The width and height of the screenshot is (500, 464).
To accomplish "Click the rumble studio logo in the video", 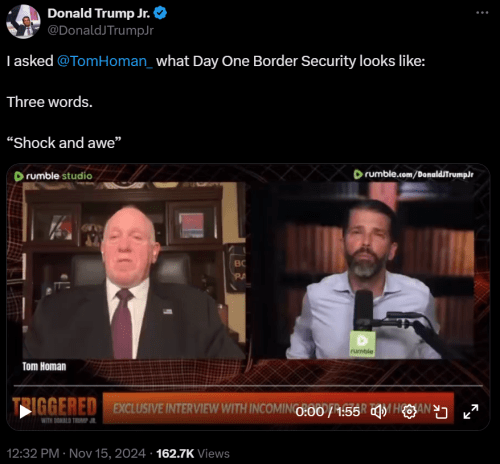I will 53,176.
